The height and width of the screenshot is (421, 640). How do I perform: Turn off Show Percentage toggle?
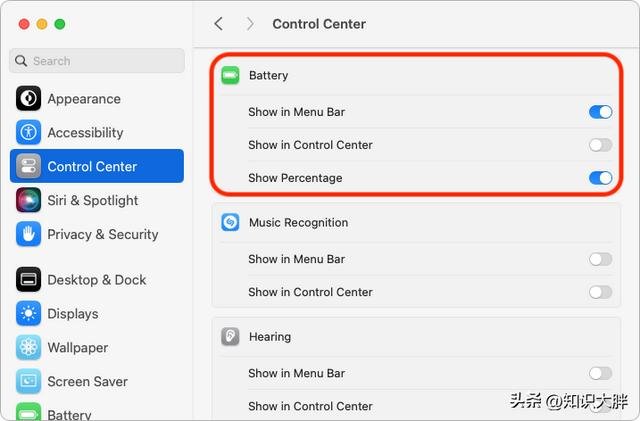pyautogui.click(x=600, y=178)
